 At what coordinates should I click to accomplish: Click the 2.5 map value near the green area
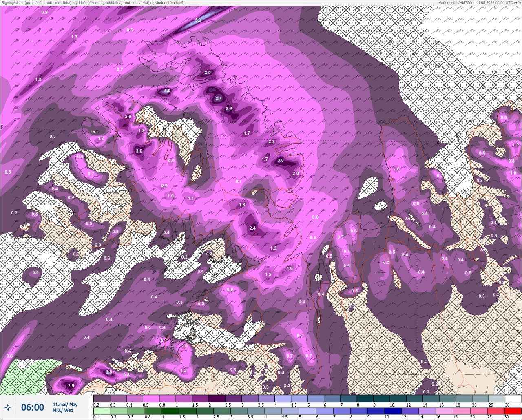tap(71, 386)
